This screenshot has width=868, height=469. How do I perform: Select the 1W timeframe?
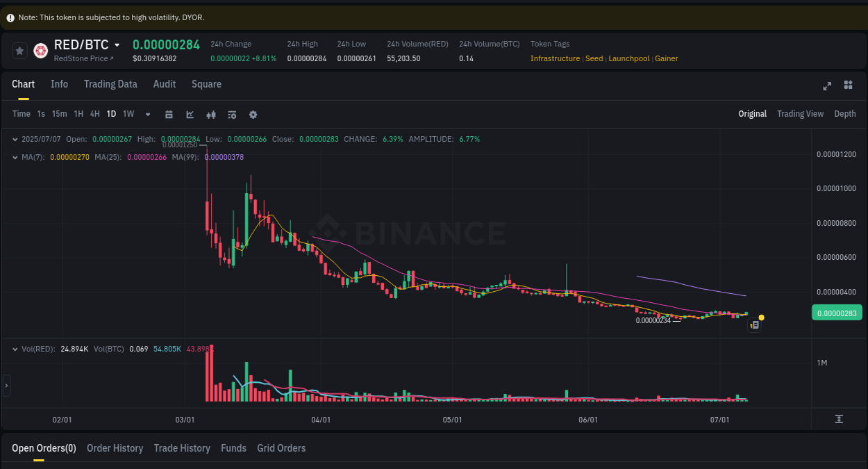[x=128, y=113]
